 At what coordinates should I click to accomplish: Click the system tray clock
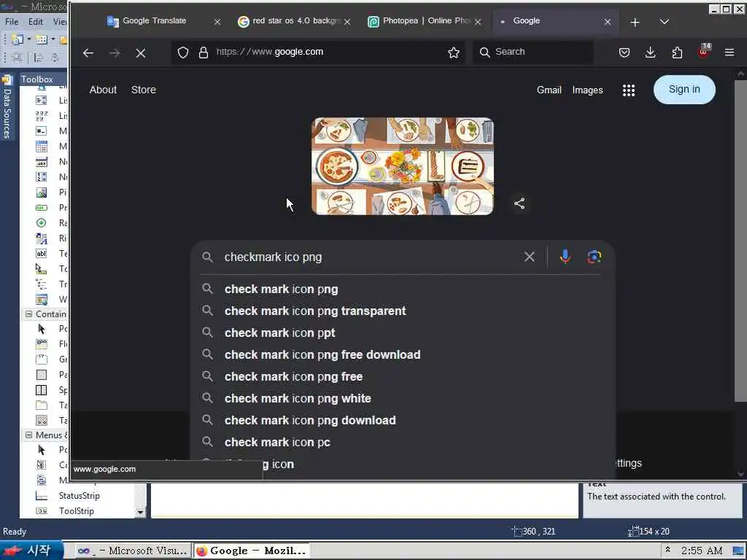tap(702, 551)
